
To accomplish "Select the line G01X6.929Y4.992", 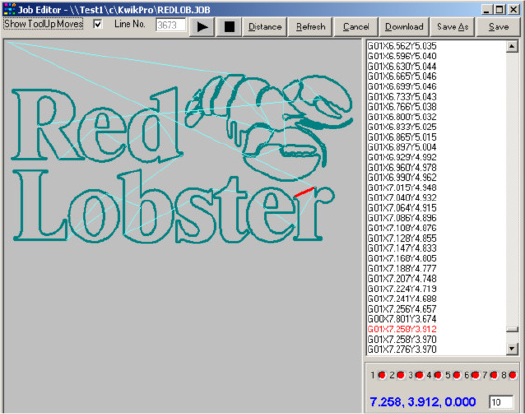I will pyautogui.click(x=402, y=157).
